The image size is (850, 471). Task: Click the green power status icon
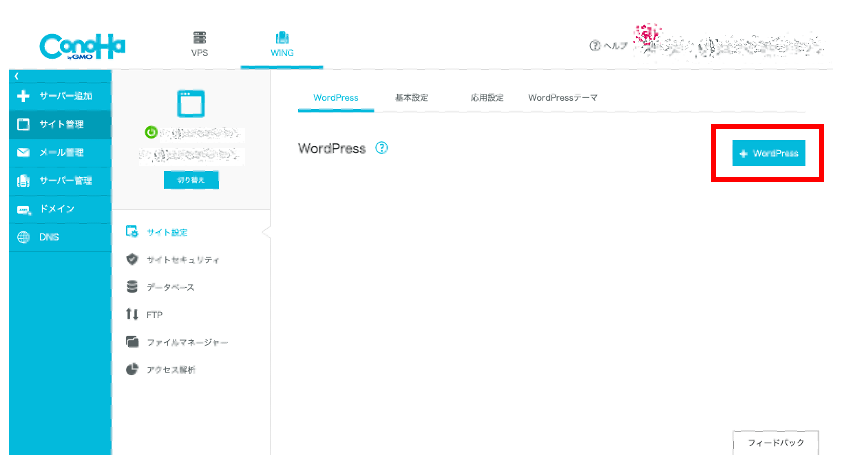click(151, 132)
